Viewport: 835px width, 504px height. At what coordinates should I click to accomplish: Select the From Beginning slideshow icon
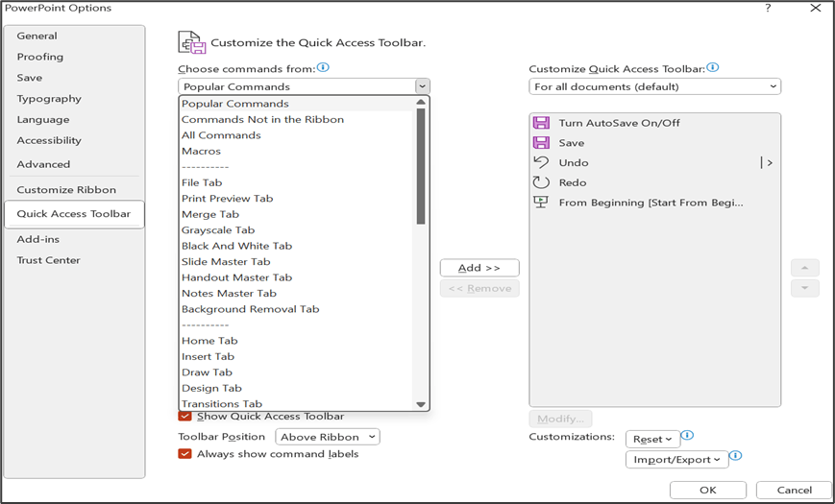[x=541, y=203]
